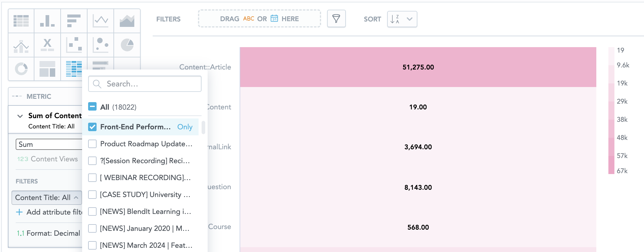Select the donut chart icon
Viewport: 644px width, 252px height.
21,69
